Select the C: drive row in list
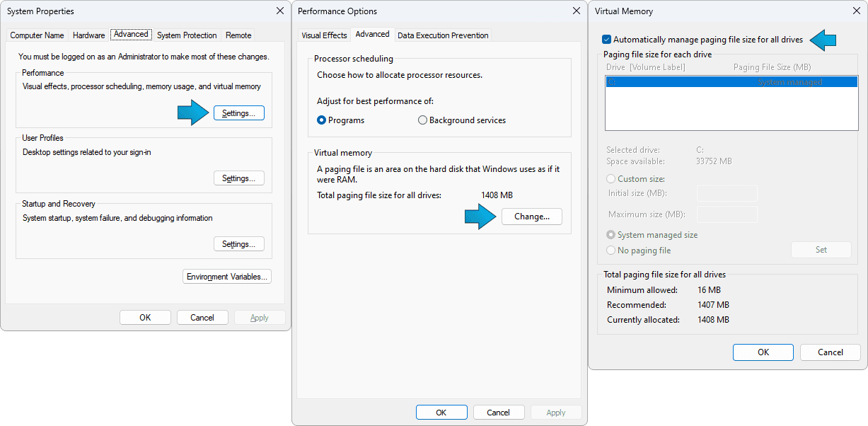 pos(731,83)
